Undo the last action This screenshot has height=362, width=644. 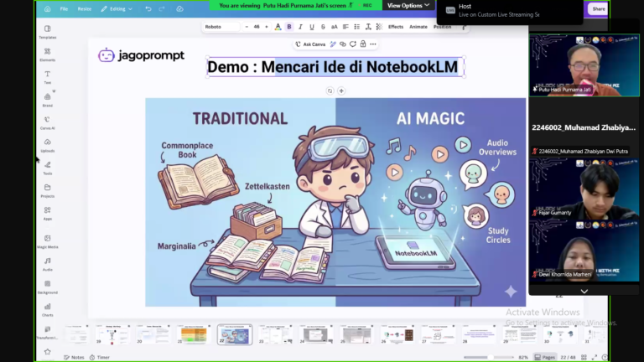click(x=148, y=8)
